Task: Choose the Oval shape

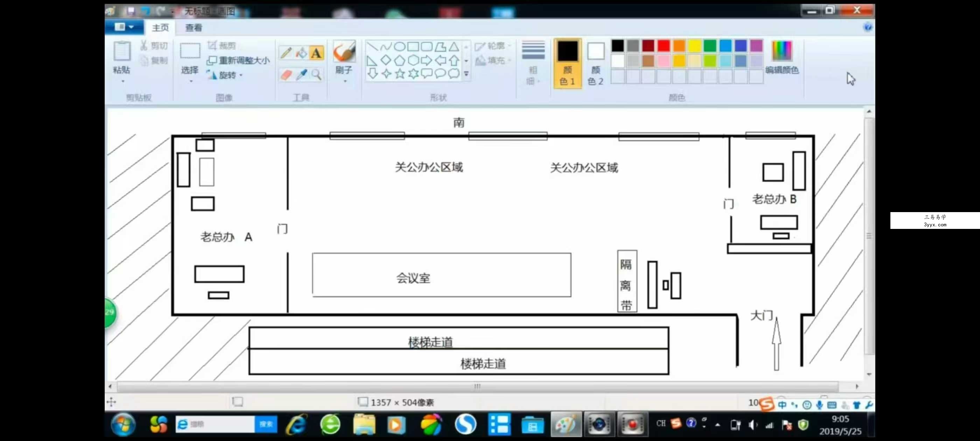Action: coord(399,47)
